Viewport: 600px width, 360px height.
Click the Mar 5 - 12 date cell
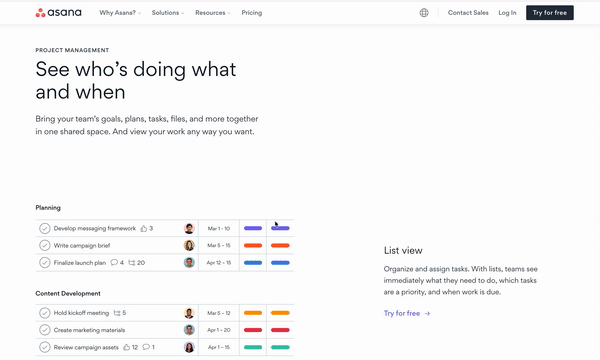219,313
